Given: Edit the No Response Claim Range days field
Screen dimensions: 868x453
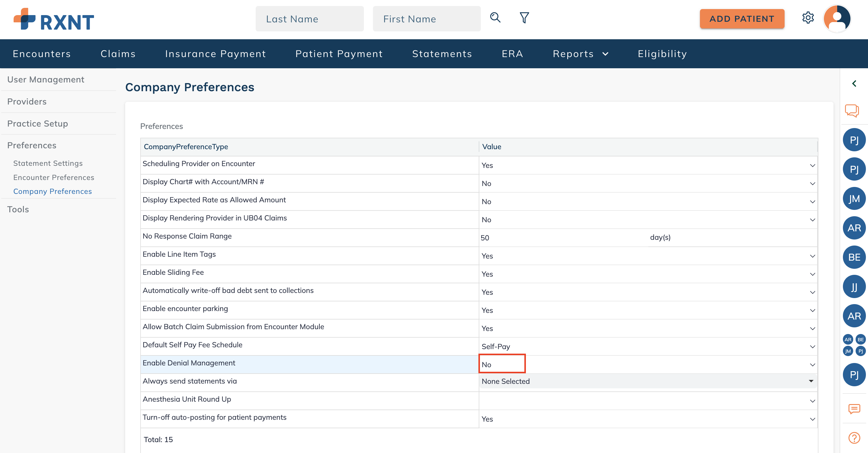Looking at the screenshot, I should pos(563,238).
